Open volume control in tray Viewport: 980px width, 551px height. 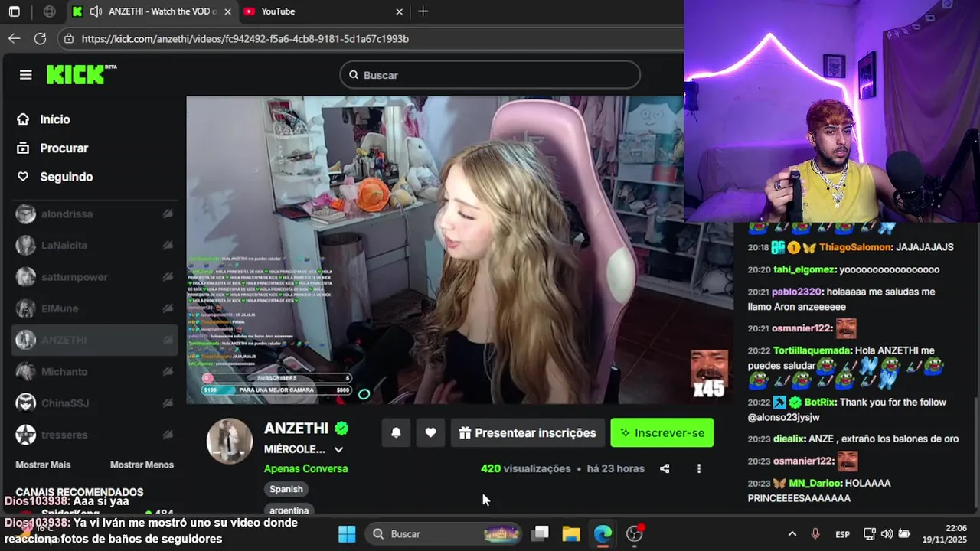(887, 534)
